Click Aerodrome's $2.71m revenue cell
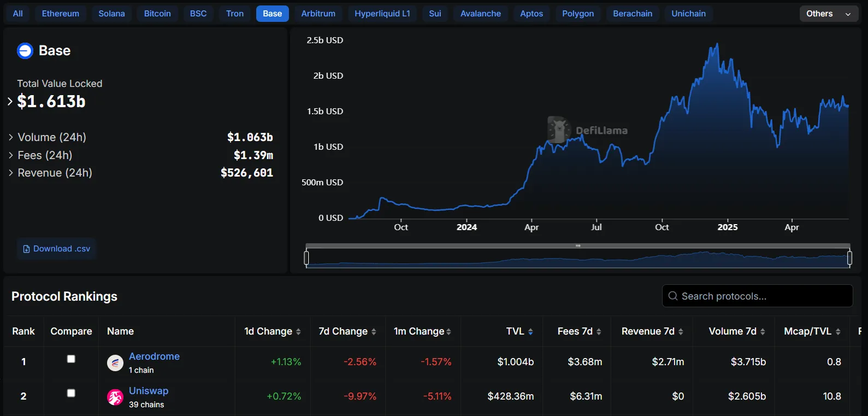 pyautogui.click(x=668, y=362)
